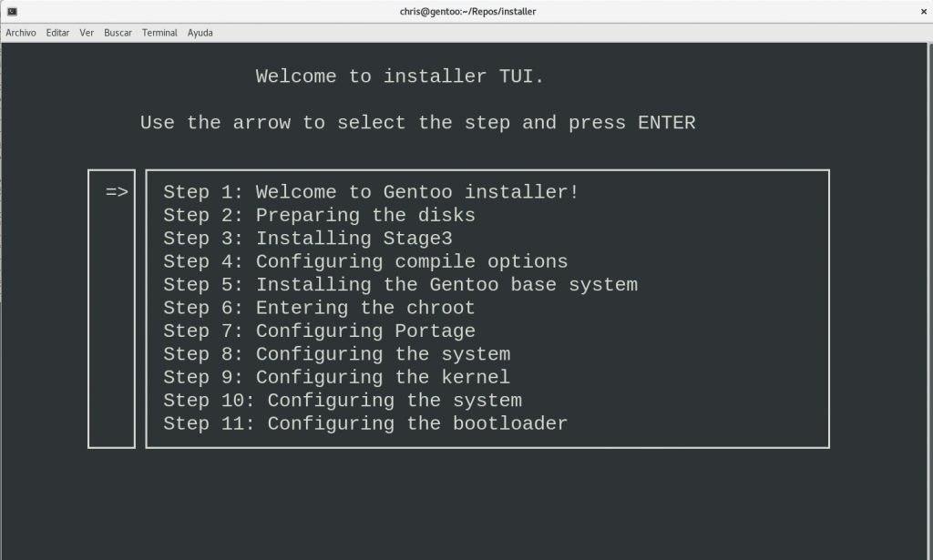This screenshot has width=933, height=560.
Task: Open the Ver menu
Action: tap(87, 33)
